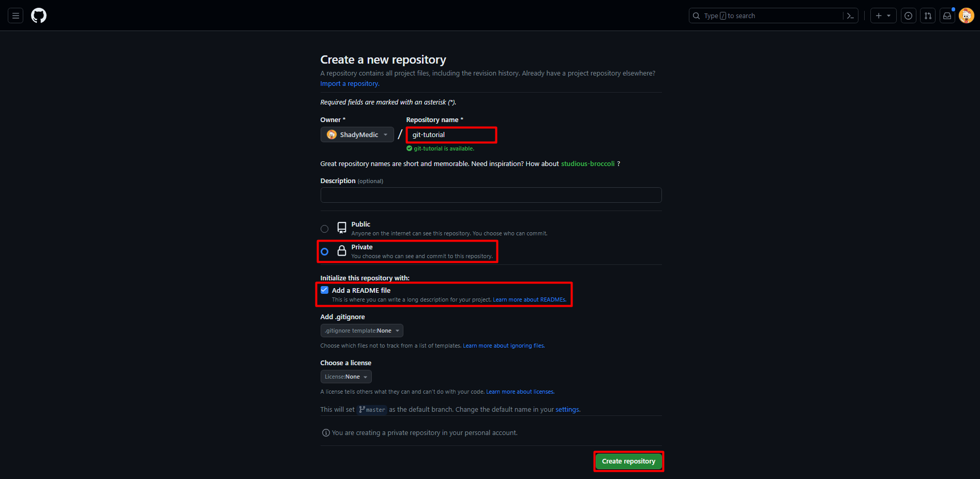Viewport: 980px width, 479px height.
Task: Open the notifications inbox icon
Action: [x=947, y=16]
